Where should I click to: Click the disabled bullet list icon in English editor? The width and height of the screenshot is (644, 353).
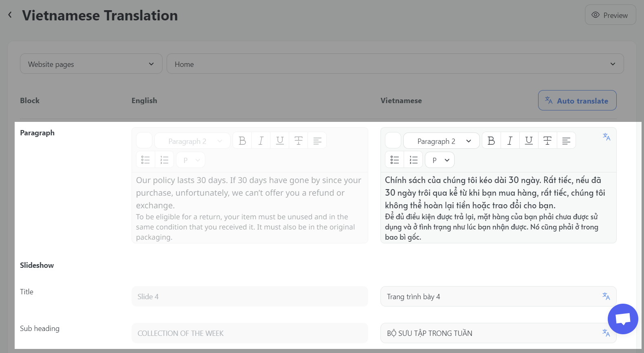(x=145, y=160)
